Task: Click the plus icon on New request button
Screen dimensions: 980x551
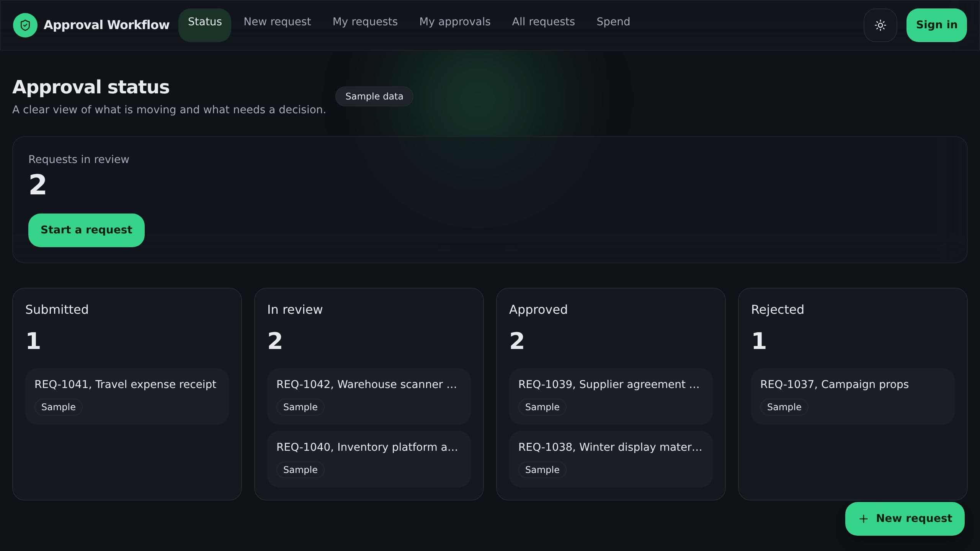Action: coord(864,519)
